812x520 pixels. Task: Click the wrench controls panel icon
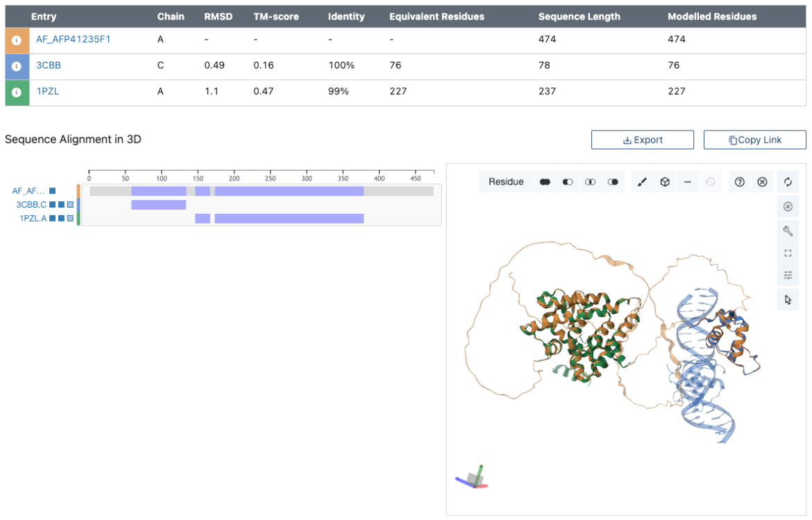pos(788,231)
